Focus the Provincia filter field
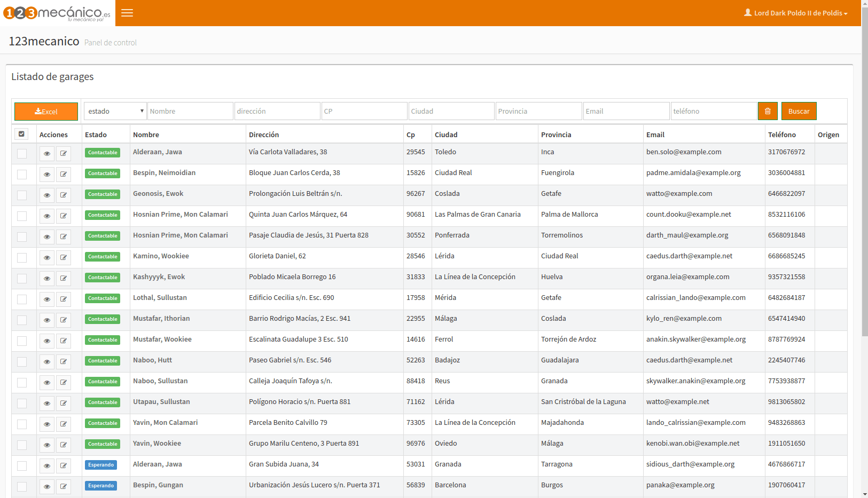This screenshot has height=498, width=868. (x=538, y=111)
